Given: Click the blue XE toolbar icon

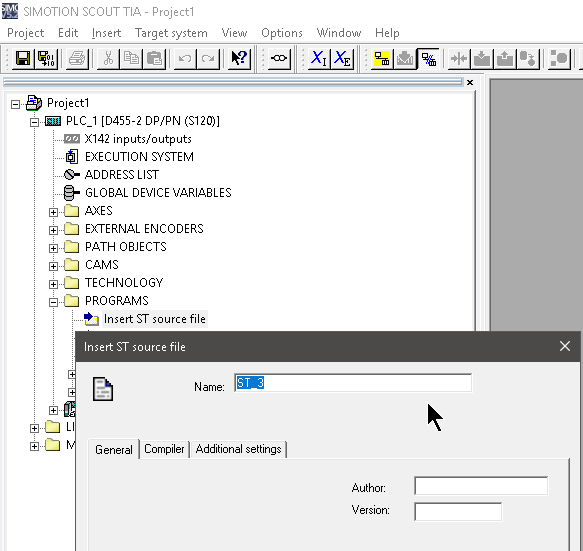Looking at the screenshot, I should click(x=342, y=58).
